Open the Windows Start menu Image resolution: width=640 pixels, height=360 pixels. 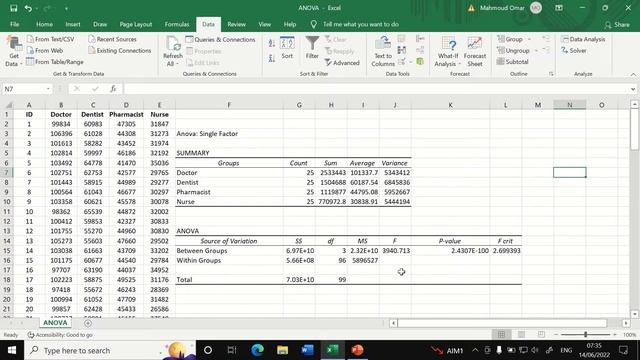pos(12,350)
